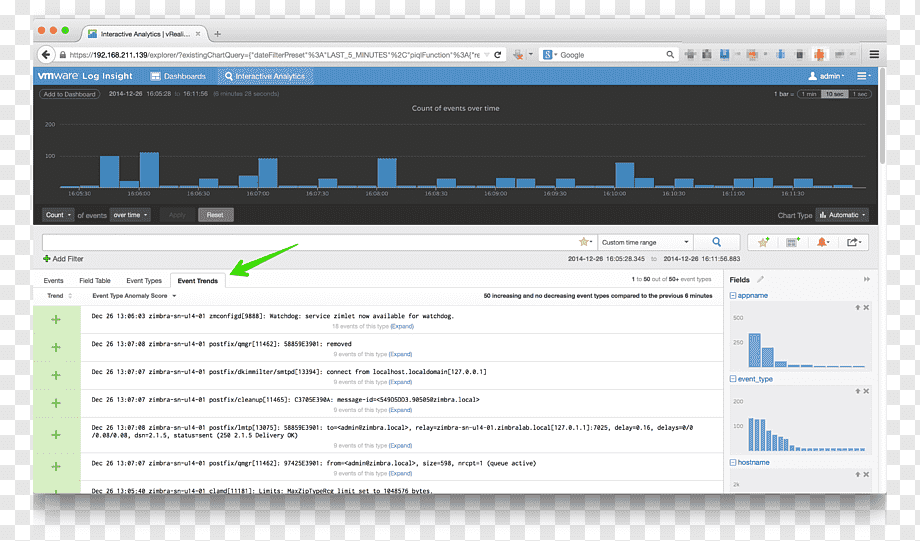Open the Count aggregation dropdown

58,215
